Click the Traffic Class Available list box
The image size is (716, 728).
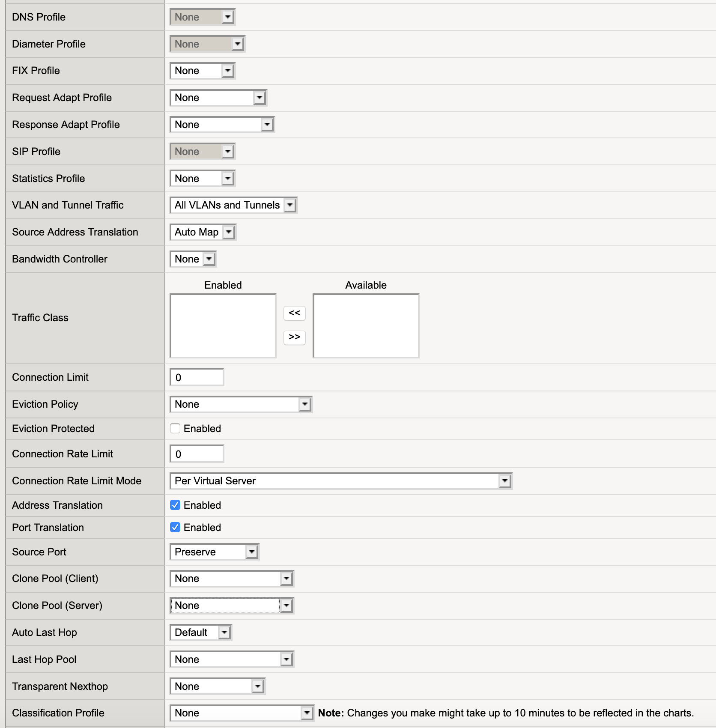pyautogui.click(x=366, y=326)
